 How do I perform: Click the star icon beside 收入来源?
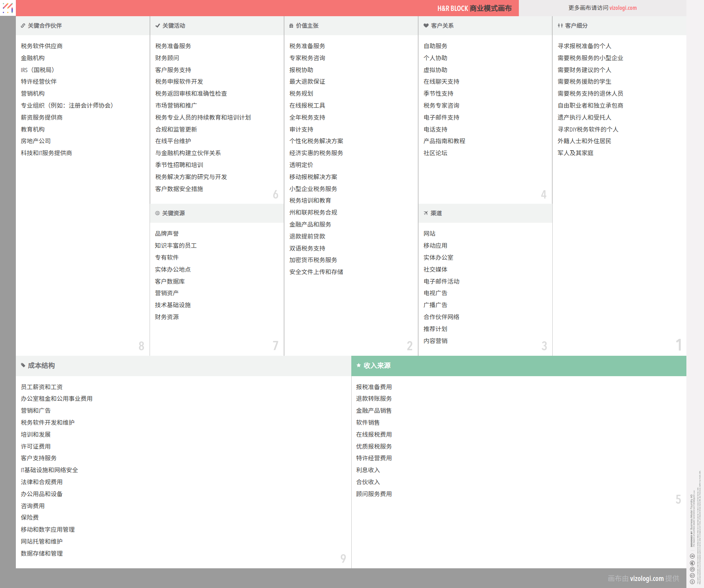click(358, 366)
